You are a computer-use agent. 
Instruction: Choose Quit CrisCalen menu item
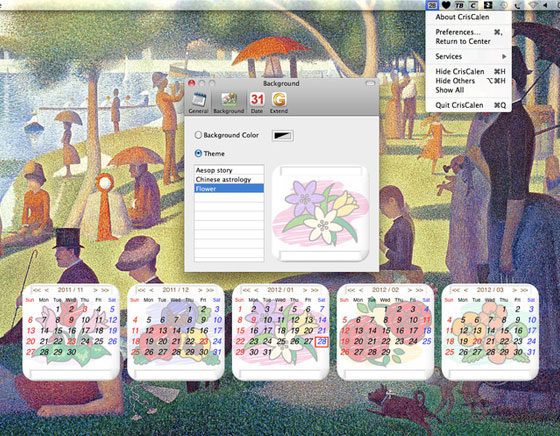(469, 105)
